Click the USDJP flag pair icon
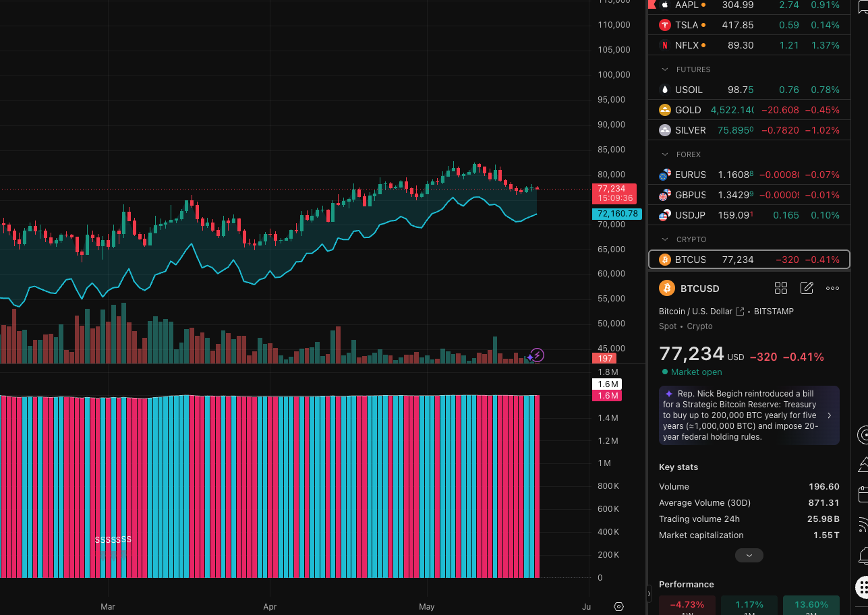This screenshot has height=615, width=868. coord(664,215)
